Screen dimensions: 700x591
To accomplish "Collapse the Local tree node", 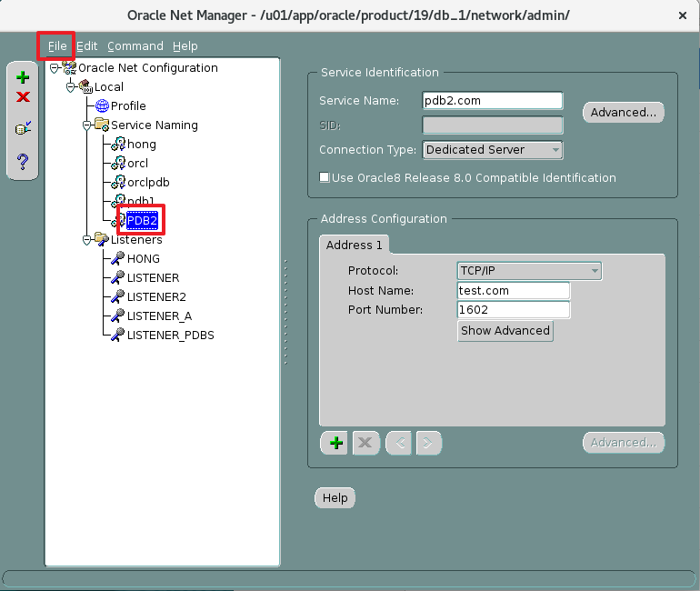I will (71, 87).
